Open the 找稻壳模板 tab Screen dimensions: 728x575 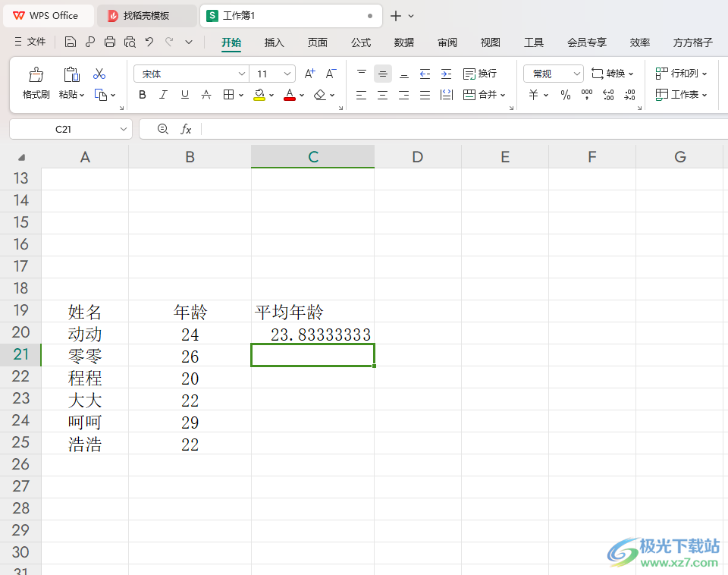pos(146,16)
